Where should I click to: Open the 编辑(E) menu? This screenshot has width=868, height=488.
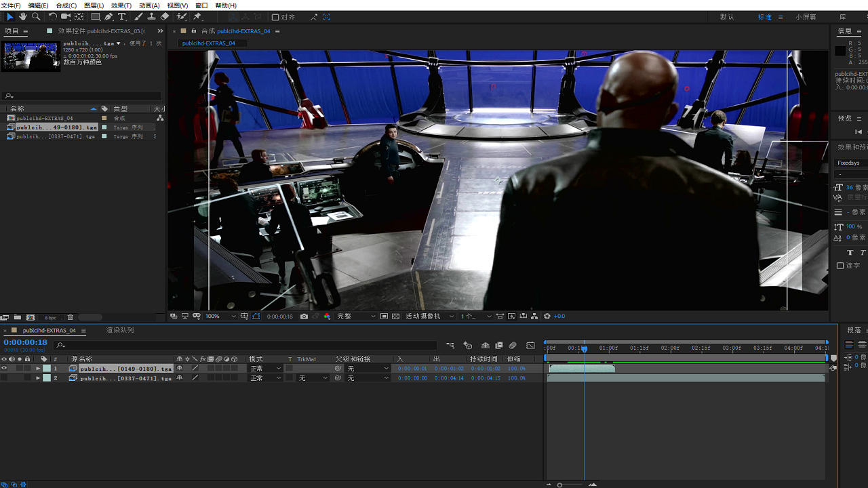[x=38, y=5]
